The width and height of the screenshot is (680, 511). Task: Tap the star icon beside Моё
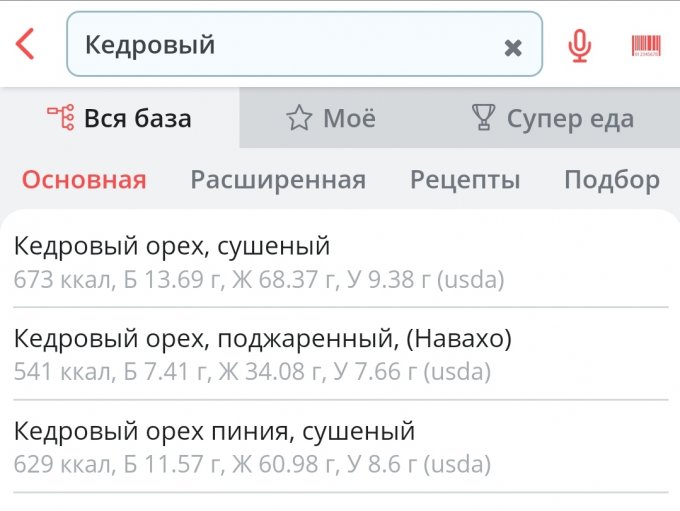[299, 119]
